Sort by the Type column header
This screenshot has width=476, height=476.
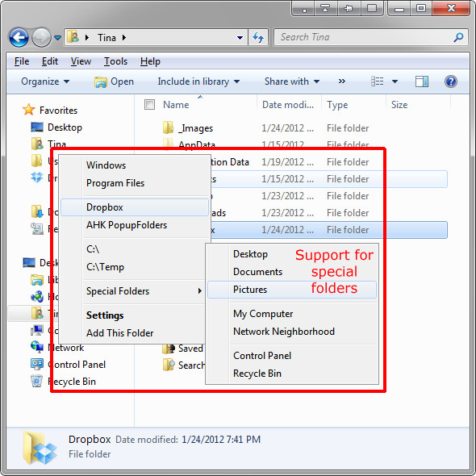[x=337, y=105]
